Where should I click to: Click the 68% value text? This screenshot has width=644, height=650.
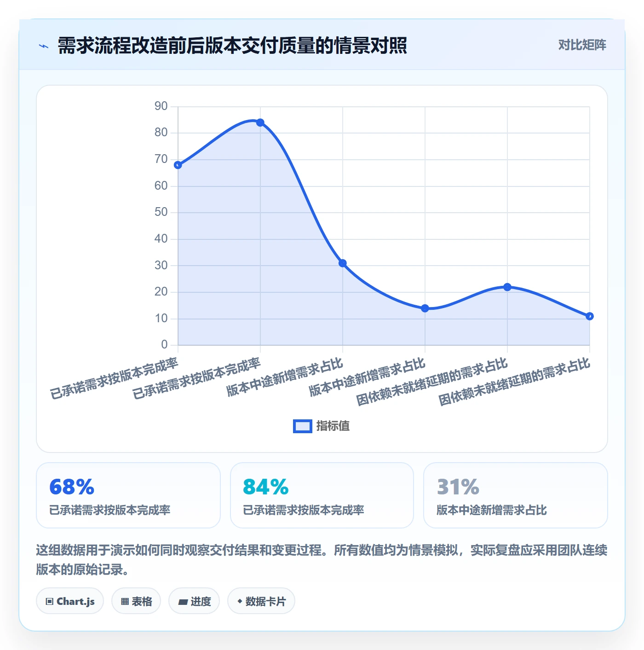tap(72, 487)
